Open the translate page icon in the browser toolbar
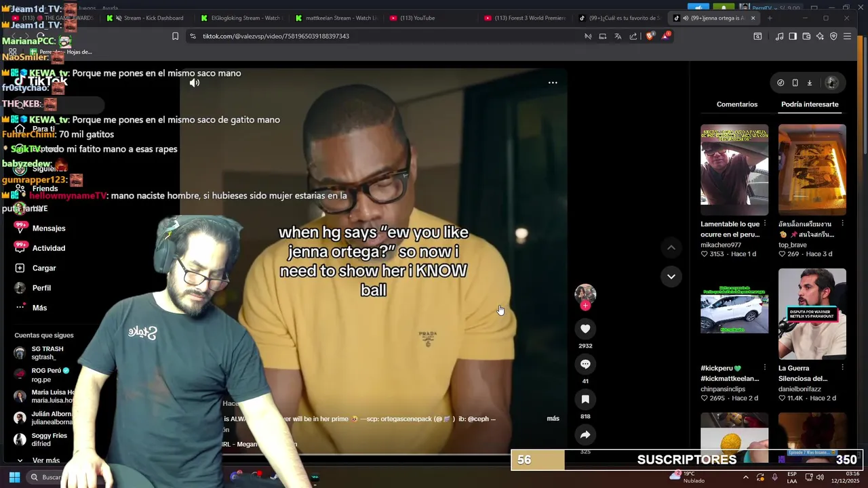This screenshot has width=868, height=488. [x=618, y=36]
